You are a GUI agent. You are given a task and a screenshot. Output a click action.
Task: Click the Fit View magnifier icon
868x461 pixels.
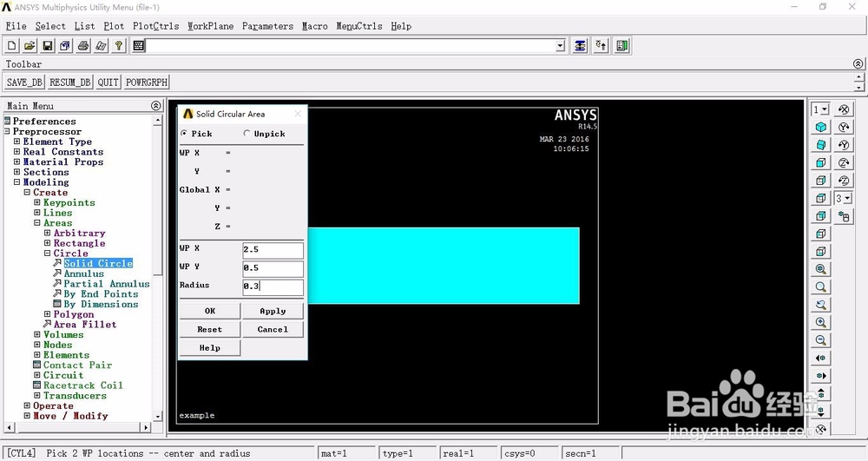(x=820, y=269)
